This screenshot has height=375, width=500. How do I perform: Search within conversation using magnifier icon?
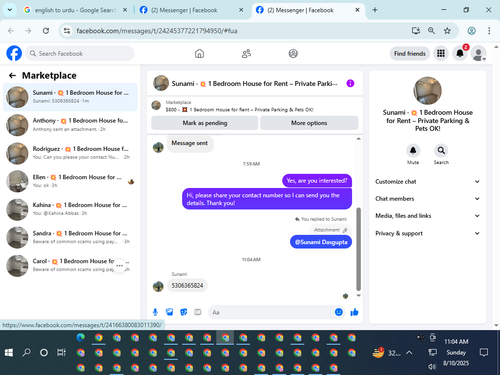tap(441, 150)
